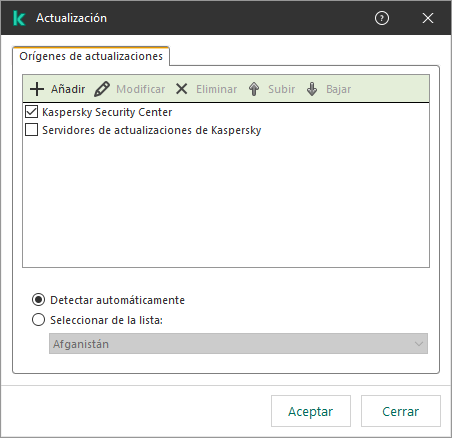Uncheck Kaspersky Security Center checkbox
Image resolution: width=452 pixels, height=438 pixels.
click(x=31, y=112)
